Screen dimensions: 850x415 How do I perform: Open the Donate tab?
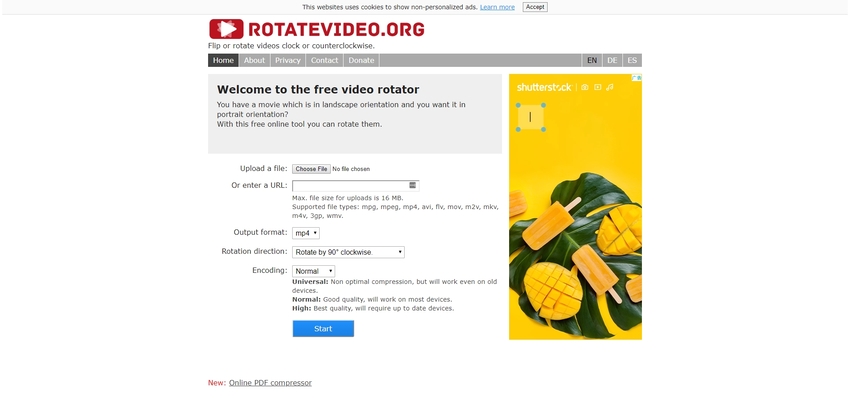coord(361,61)
